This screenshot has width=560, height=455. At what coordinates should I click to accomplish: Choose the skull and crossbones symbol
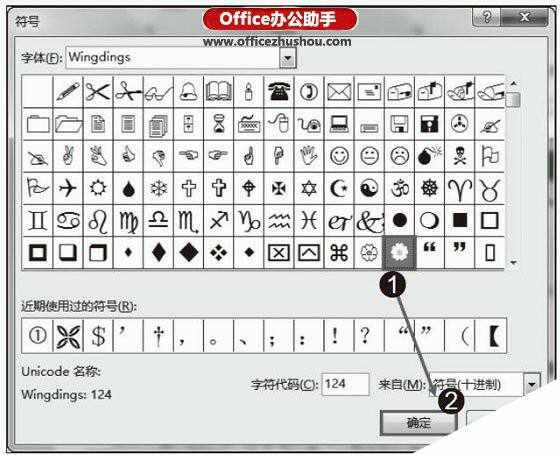tap(460, 156)
